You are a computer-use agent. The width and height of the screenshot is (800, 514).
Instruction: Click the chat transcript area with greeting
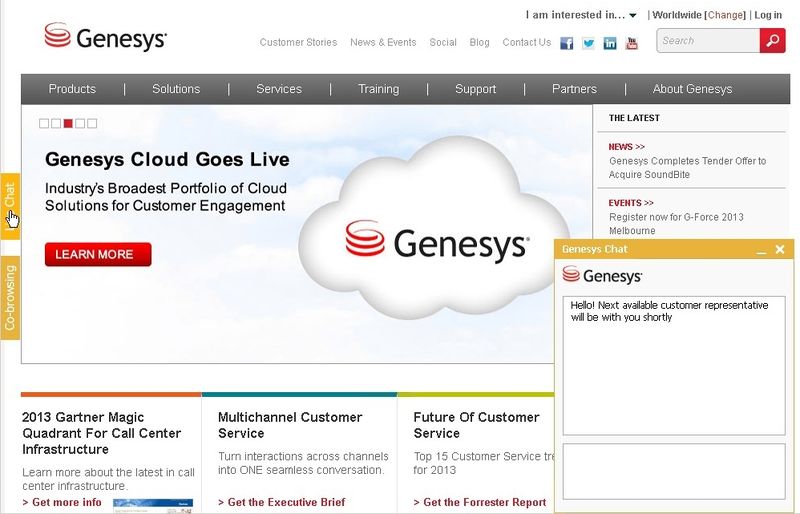point(674,365)
